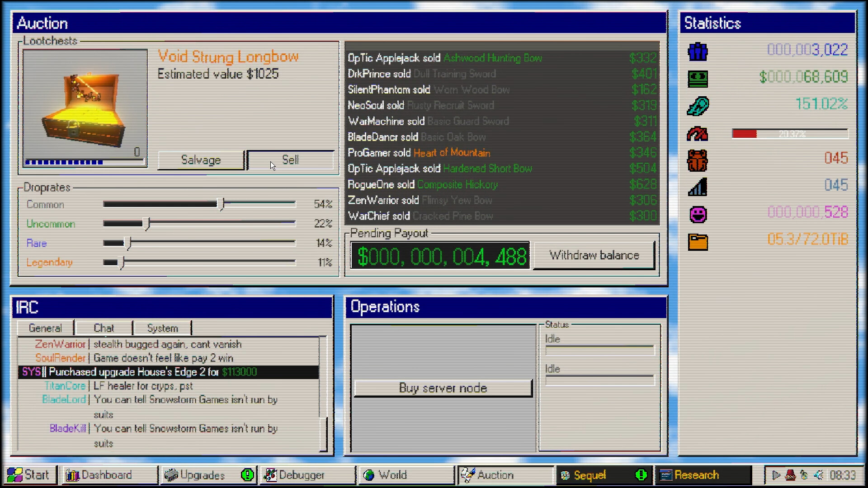Screen dimensions: 868x488
Task: Click the signal bars icon next to 045
Action: click(697, 187)
